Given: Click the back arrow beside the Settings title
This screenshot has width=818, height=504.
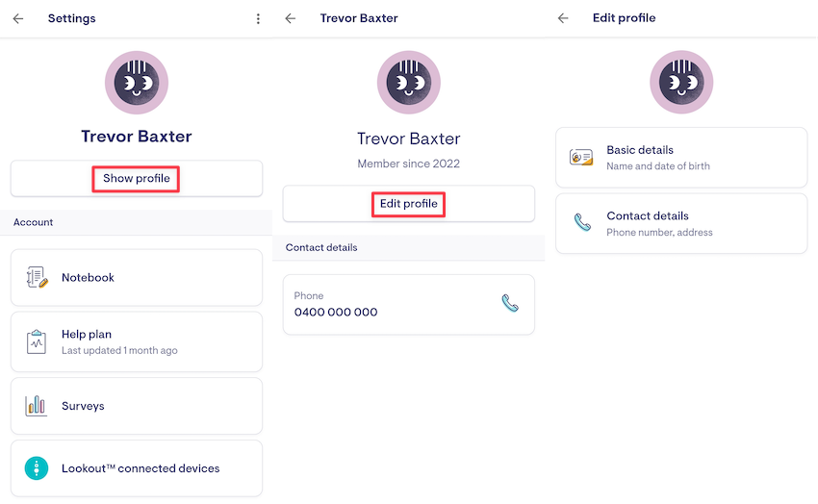Looking at the screenshot, I should tap(18, 18).
